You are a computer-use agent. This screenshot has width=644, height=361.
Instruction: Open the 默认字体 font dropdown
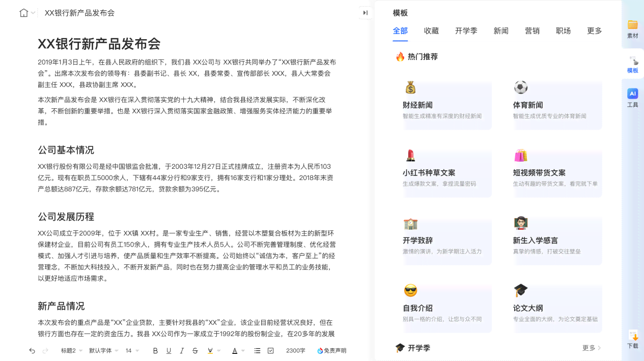point(104,350)
